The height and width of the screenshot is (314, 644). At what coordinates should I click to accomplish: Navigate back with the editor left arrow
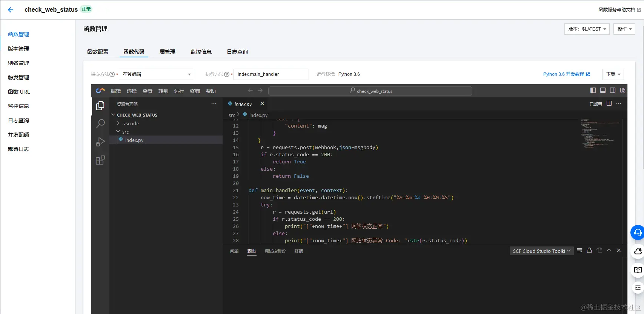pyautogui.click(x=250, y=91)
